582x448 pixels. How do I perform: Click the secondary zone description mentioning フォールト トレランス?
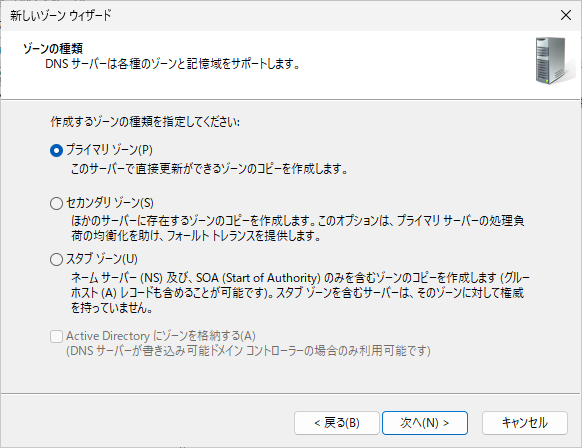tap(298, 228)
